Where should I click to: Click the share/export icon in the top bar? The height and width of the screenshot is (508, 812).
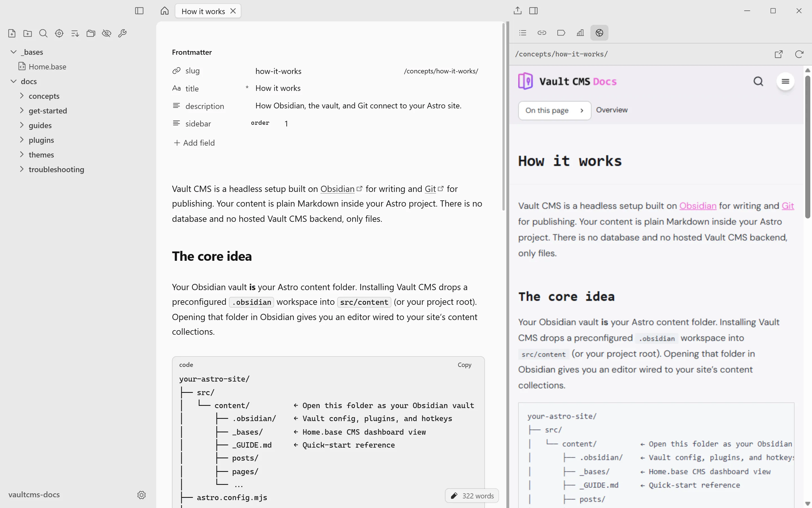point(517,11)
